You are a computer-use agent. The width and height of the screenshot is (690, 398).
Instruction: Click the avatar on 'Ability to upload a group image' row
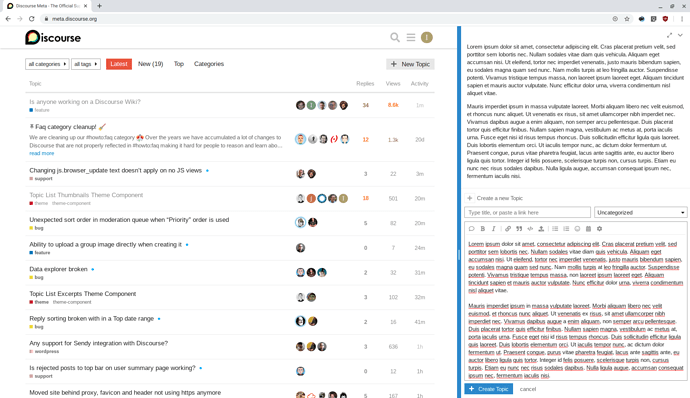click(301, 248)
